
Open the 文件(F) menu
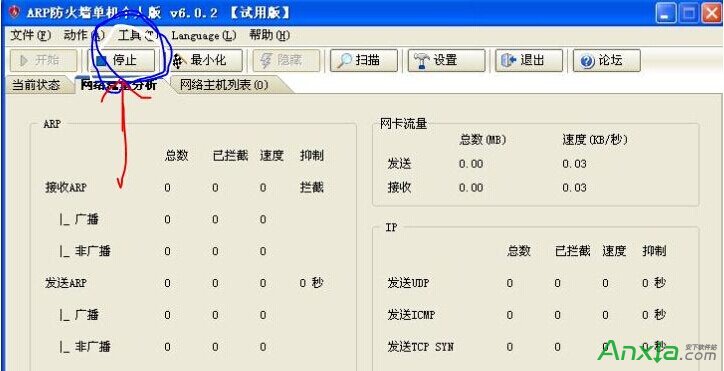30,35
